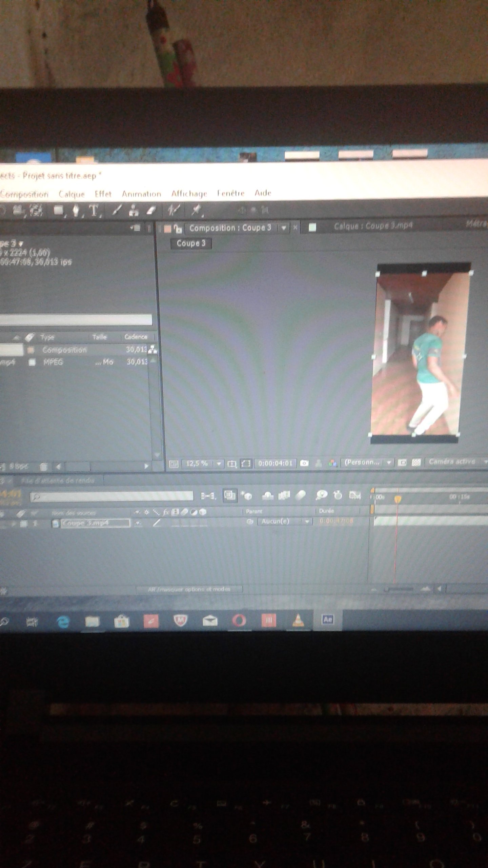Screen dimensions: 488x868
Task: Open the Aide menu
Action: [263, 193]
